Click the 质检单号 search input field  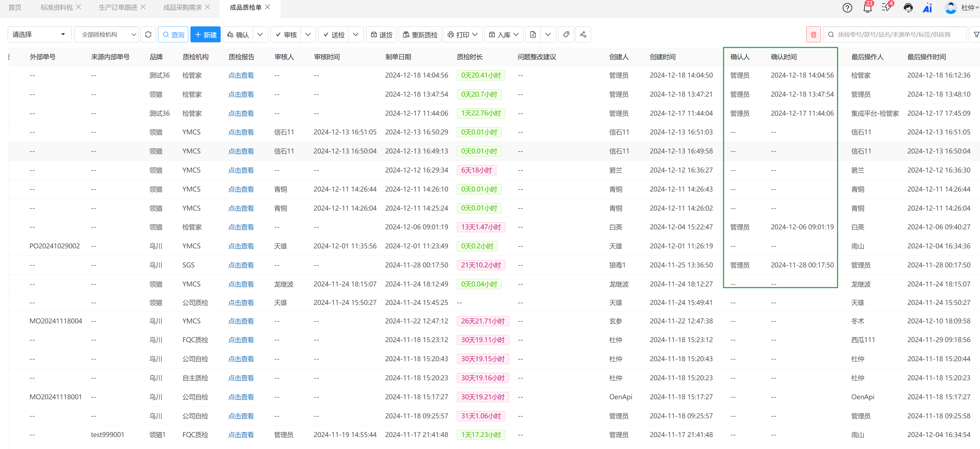(x=894, y=35)
